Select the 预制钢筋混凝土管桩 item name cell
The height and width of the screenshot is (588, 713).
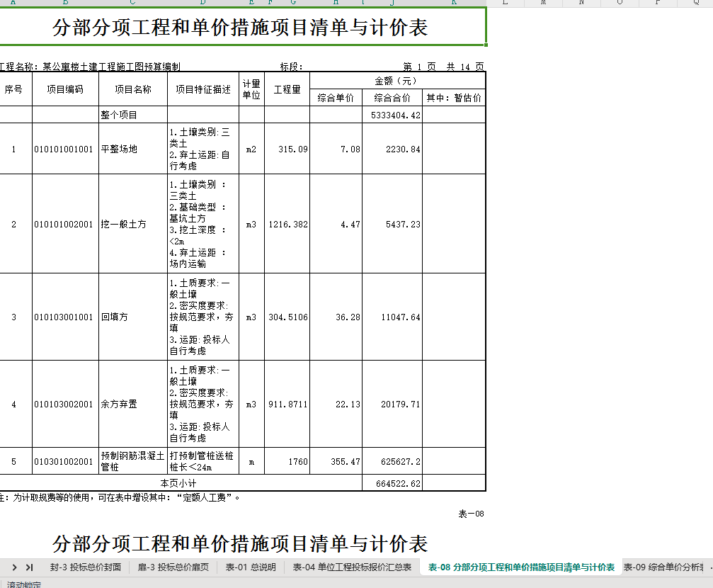click(133, 461)
